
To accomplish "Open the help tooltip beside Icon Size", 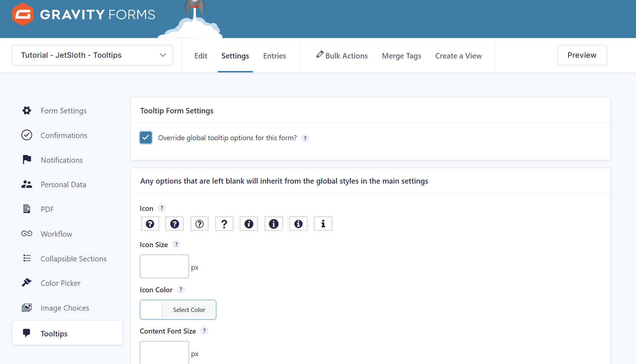I will pyautogui.click(x=176, y=244).
